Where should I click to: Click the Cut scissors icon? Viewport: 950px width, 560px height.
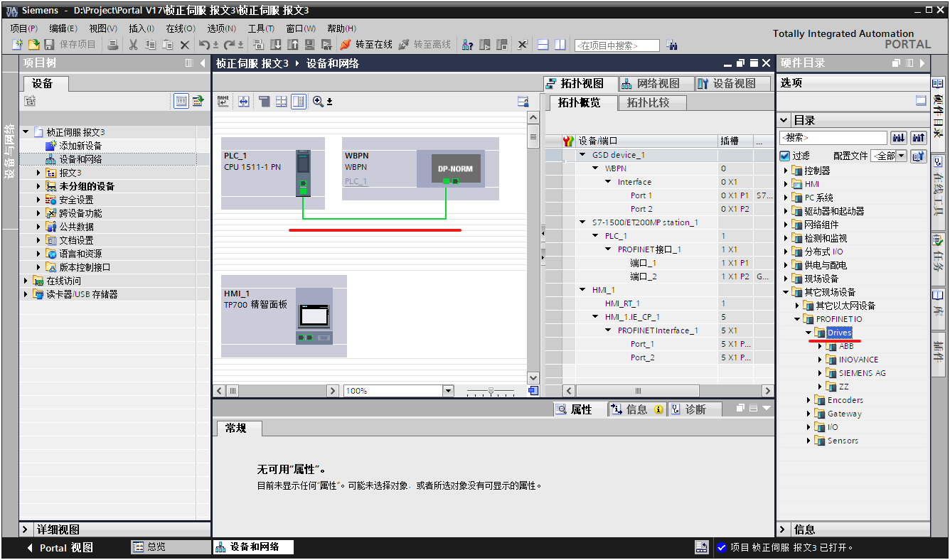[133, 45]
